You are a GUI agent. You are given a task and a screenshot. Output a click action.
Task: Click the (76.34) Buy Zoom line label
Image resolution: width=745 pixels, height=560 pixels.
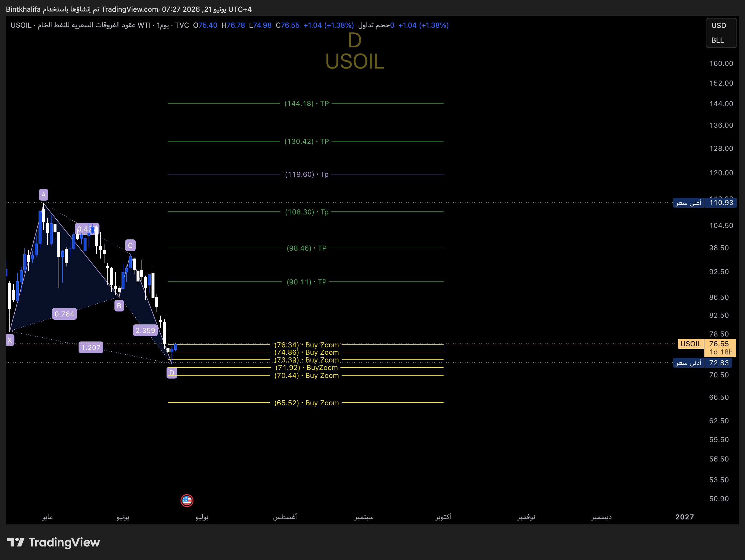(x=307, y=345)
